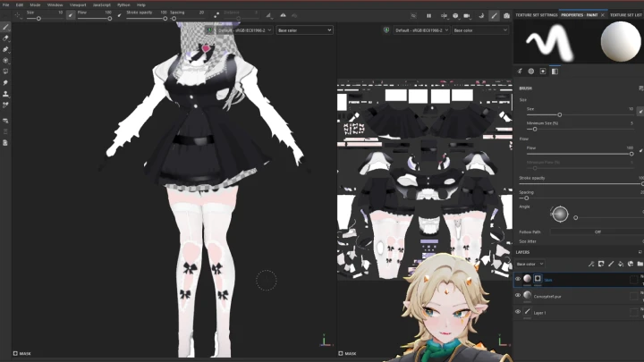644x362 pixels.
Task: Open Layers panel Base color dropdown
Action: (x=530, y=264)
